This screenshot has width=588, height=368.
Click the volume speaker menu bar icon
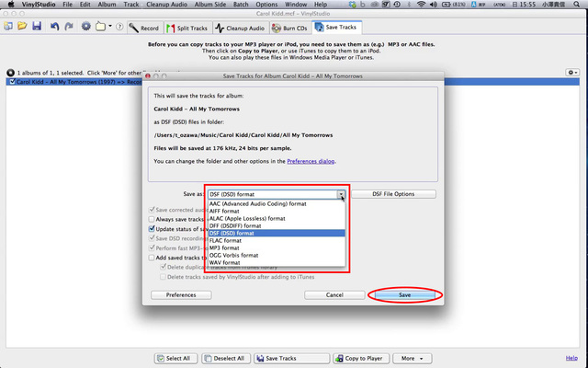point(433,5)
